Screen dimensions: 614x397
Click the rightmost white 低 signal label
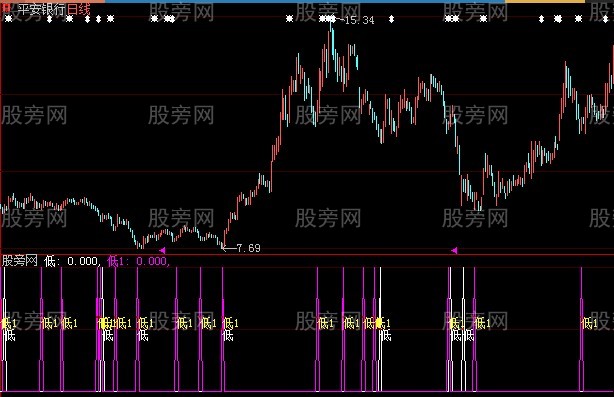coord(468,336)
